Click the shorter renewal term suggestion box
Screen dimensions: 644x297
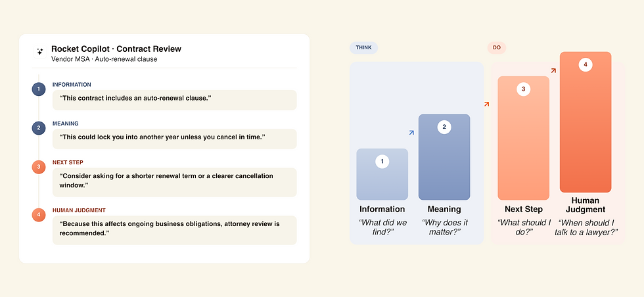coord(175,183)
